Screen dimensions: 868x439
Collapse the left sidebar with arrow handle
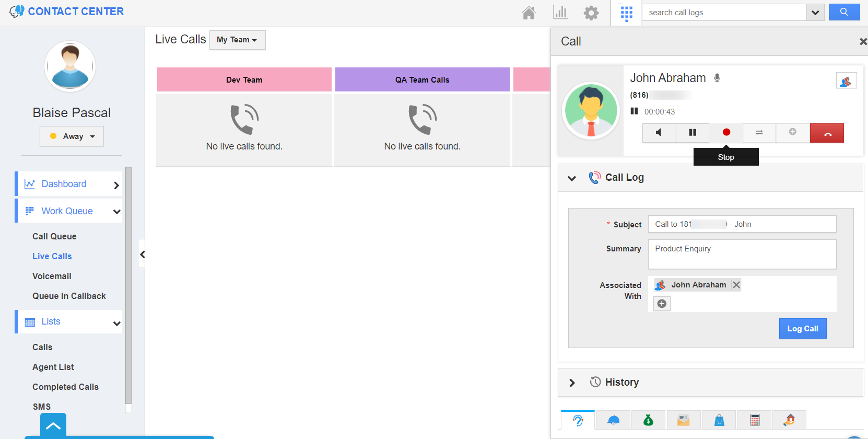142,254
